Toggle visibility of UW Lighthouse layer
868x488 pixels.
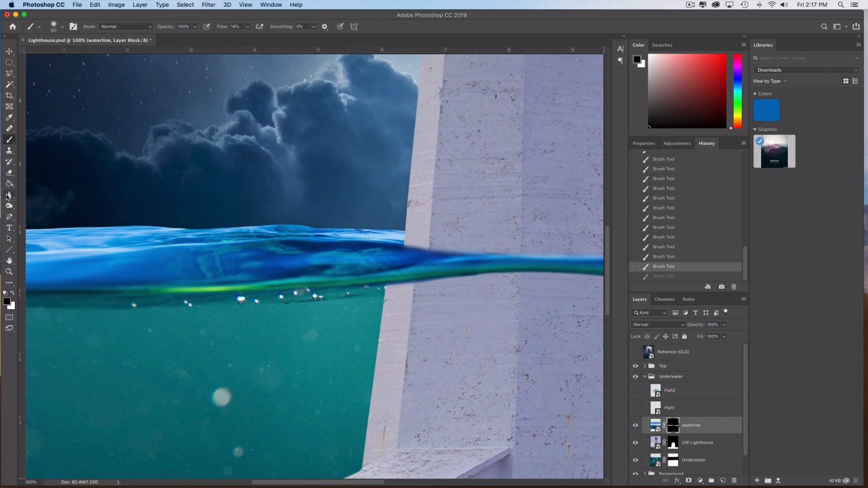(635, 443)
